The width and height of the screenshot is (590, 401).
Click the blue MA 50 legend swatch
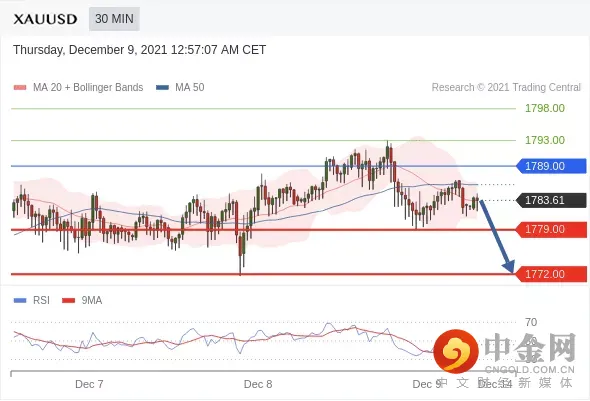click(162, 88)
